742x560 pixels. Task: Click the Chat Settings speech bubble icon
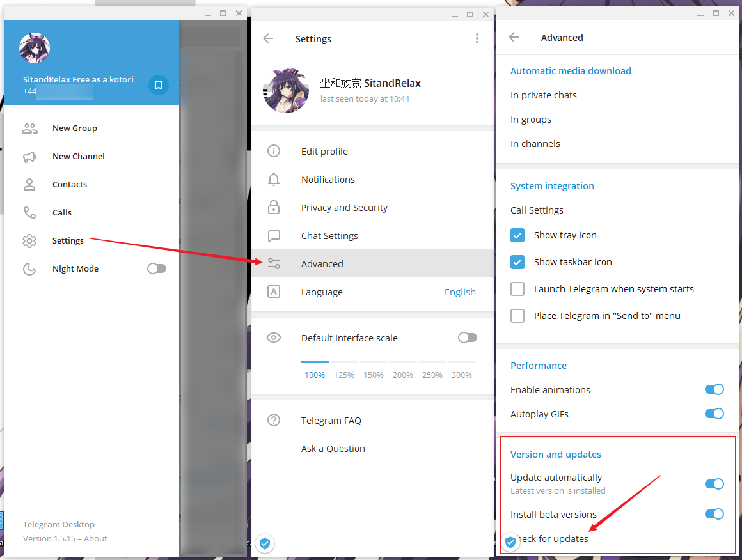click(274, 235)
